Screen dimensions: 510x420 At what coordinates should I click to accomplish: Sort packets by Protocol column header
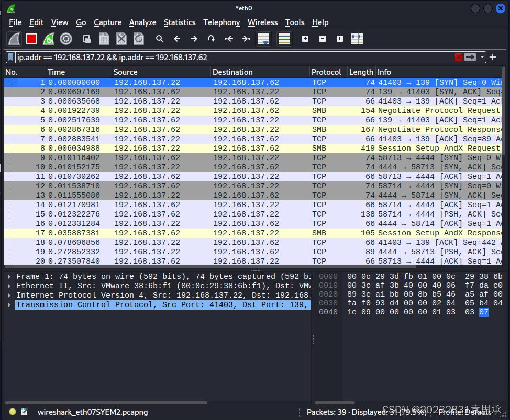pos(326,72)
